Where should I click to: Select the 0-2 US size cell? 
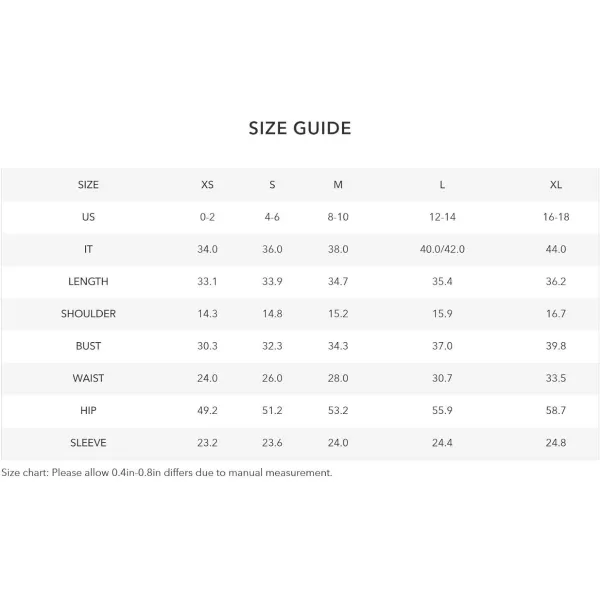point(207,217)
